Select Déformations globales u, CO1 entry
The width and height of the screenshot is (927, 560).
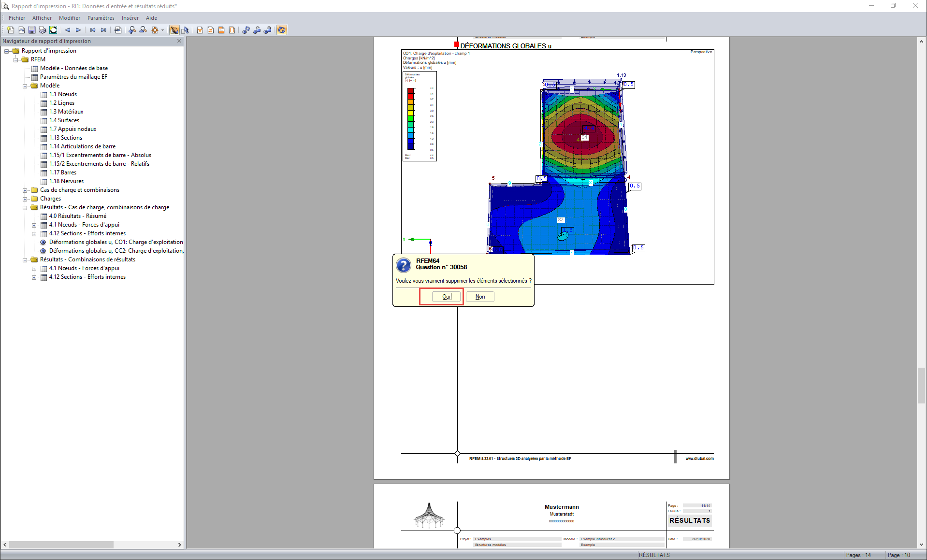coord(116,242)
